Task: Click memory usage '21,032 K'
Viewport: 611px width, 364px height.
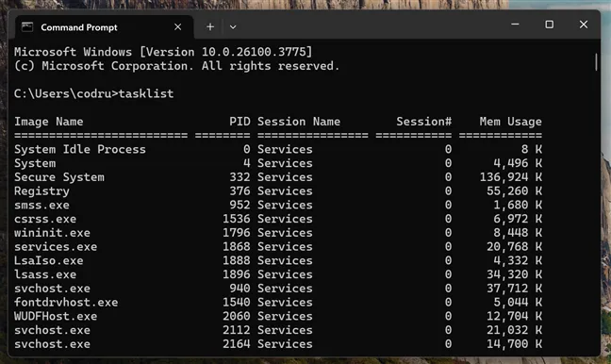Action: click(515, 330)
